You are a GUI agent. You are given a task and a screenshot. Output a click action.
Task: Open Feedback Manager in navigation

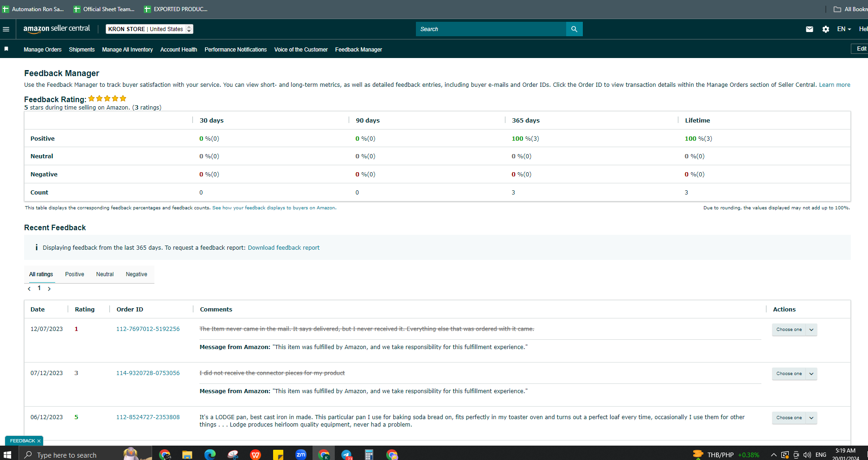[x=358, y=50]
